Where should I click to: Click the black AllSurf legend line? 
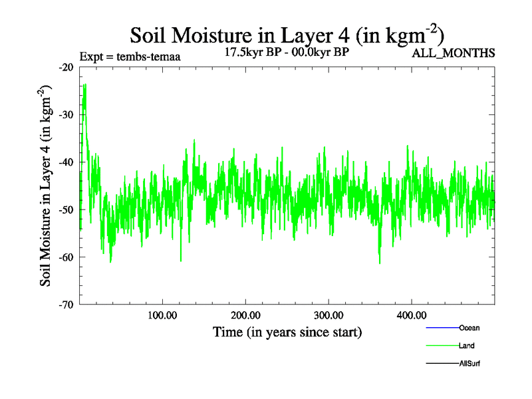(442, 364)
